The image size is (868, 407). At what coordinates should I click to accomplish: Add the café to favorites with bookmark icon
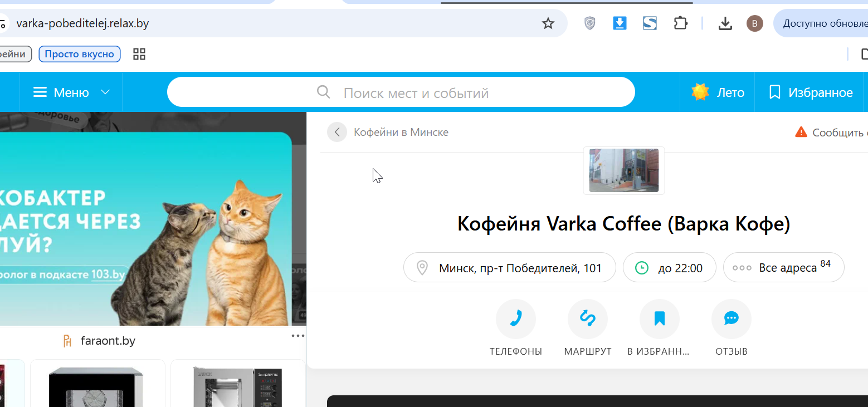click(660, 319)
